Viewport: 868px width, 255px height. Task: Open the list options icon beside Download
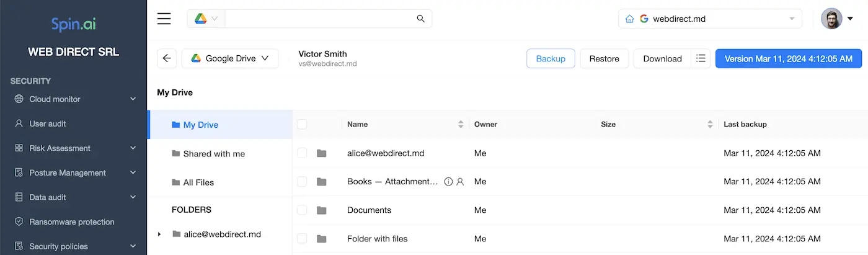point(701,58)
